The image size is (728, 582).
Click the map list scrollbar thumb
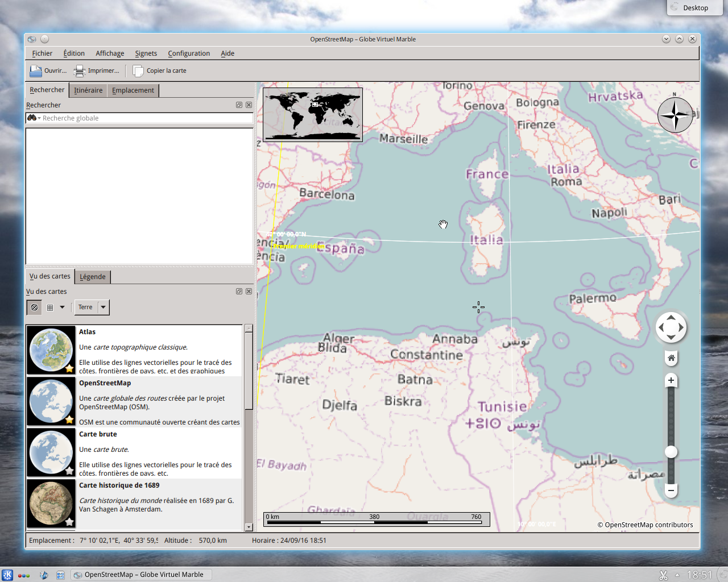click(249, 371)
